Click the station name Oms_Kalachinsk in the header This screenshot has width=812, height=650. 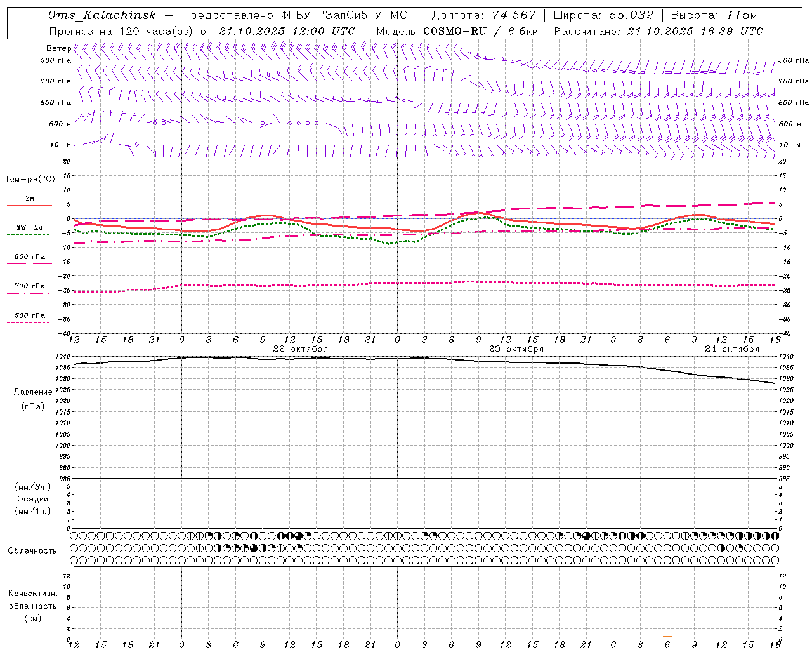coord(101,15)
